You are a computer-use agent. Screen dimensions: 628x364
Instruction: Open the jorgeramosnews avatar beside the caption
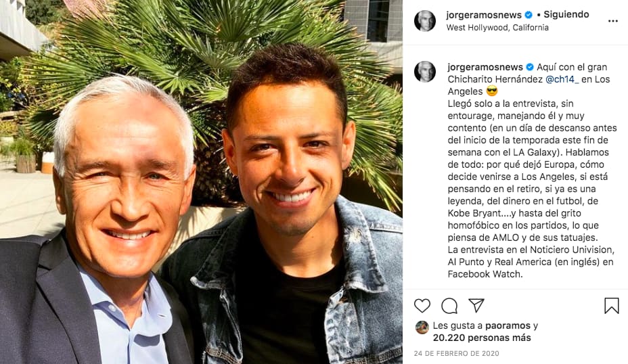pos(424,72)
